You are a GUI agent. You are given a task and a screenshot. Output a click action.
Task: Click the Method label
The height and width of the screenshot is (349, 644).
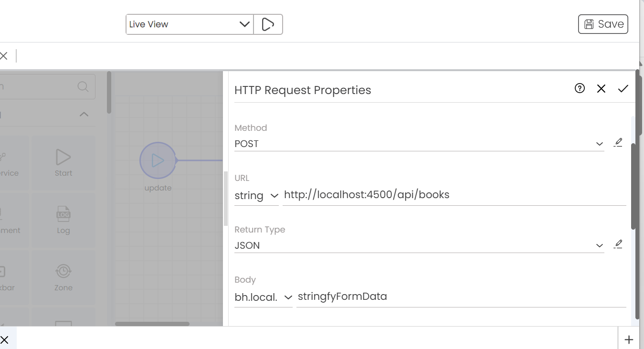[x=251, y=128]
